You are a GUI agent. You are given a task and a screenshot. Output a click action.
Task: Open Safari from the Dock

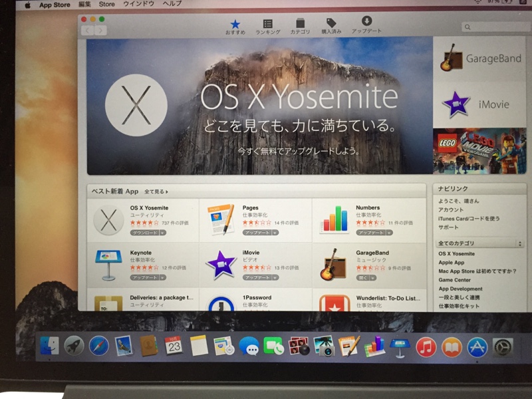click(98, 346)
